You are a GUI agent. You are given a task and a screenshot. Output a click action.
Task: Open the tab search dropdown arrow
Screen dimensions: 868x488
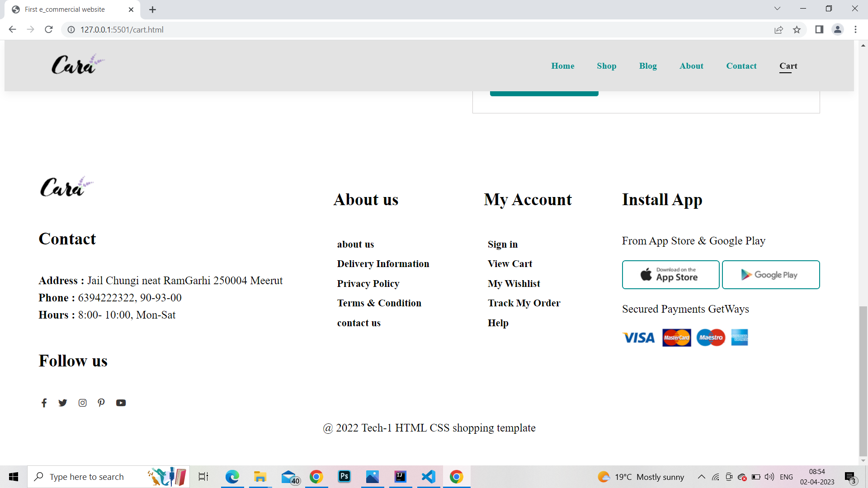click(777, 8)
